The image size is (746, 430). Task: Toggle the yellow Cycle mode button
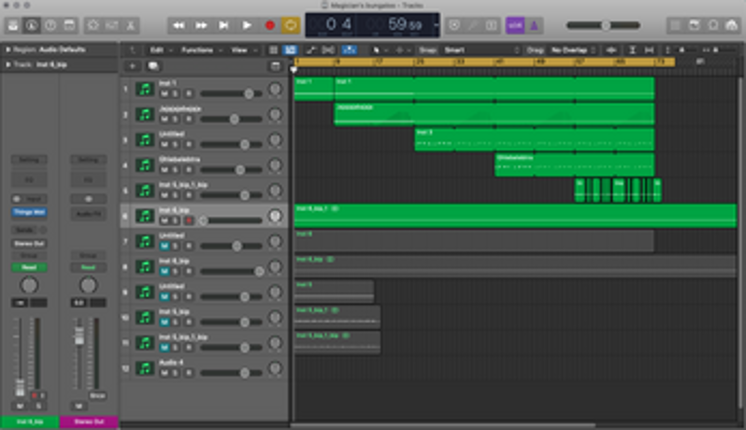pyautogui.click(x=291, y=25)
